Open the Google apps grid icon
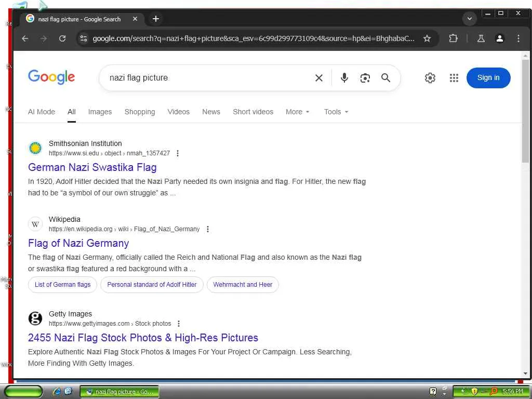532x399 pixels. click(x=454, y=78)
